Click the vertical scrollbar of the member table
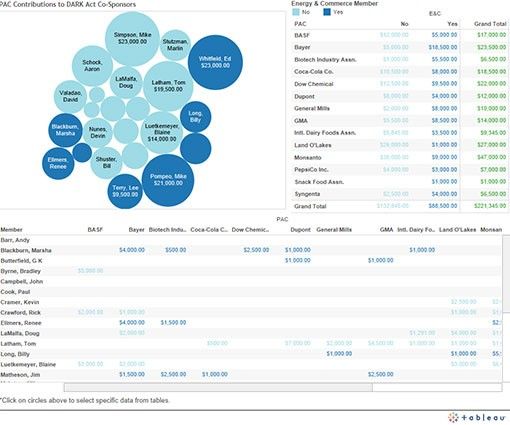Screen dimensions: 510x425 [506, 273]
